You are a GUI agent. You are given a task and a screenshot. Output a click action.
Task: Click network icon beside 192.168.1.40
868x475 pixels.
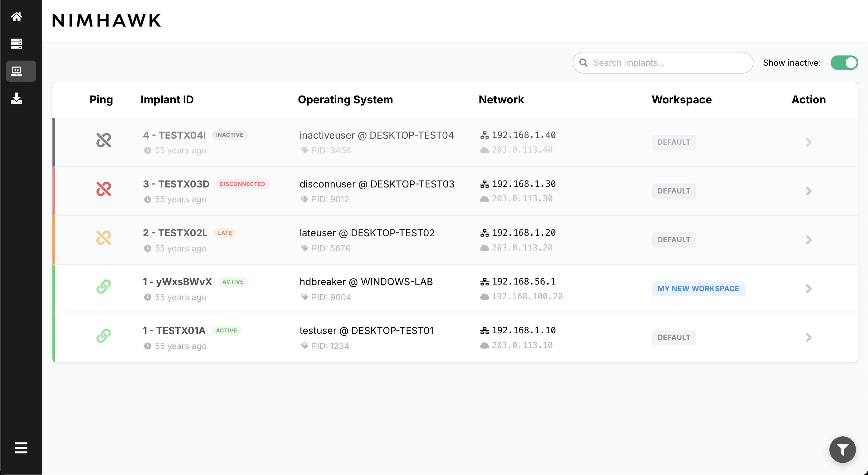pyautogui.click(x=485, y=135)
